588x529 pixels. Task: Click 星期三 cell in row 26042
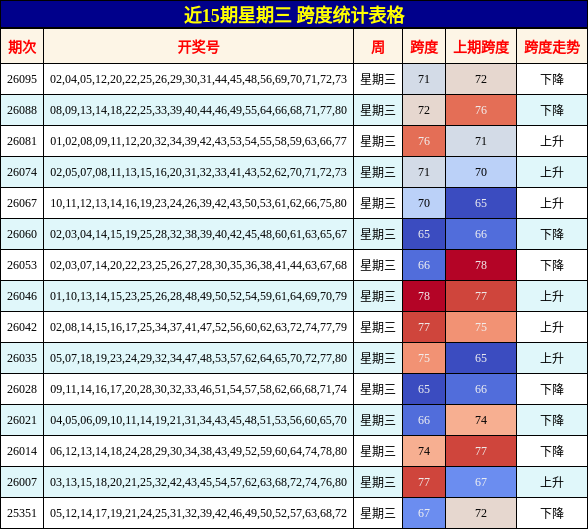coord(378,327)
